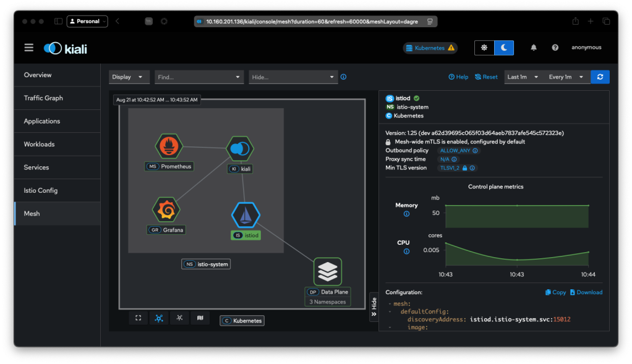Enable dark theme with moon toggle
Image resolution: width=632 pixels, height=364 pixels.
(x=504, y=48)
